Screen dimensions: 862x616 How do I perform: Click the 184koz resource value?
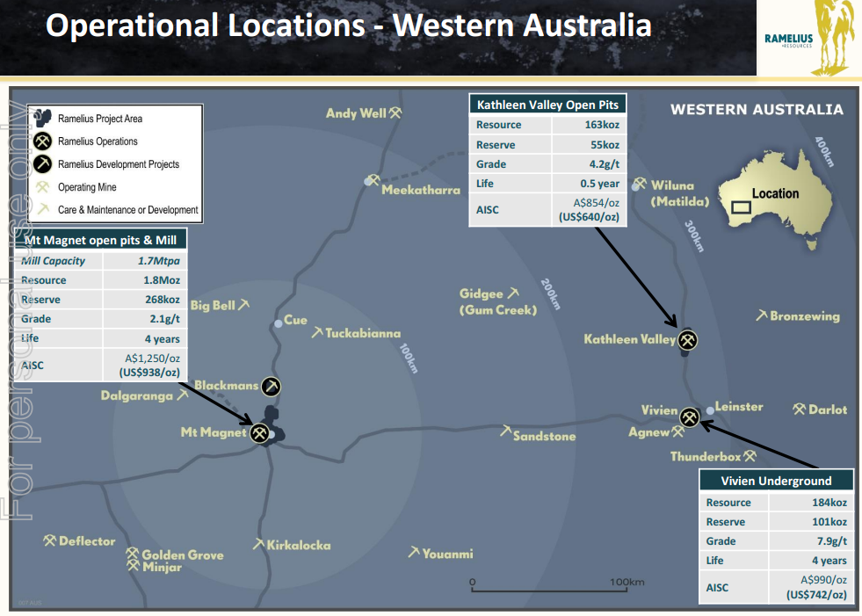(x=829, y=502)
